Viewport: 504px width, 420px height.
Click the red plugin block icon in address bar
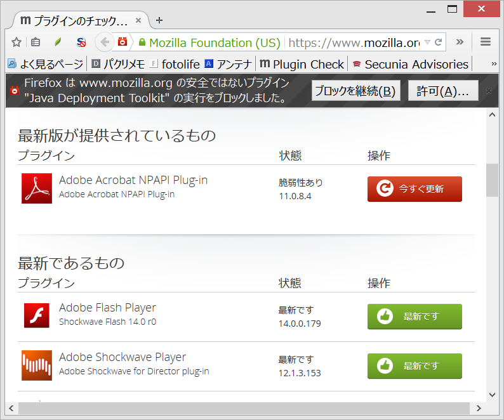point(123,42)
